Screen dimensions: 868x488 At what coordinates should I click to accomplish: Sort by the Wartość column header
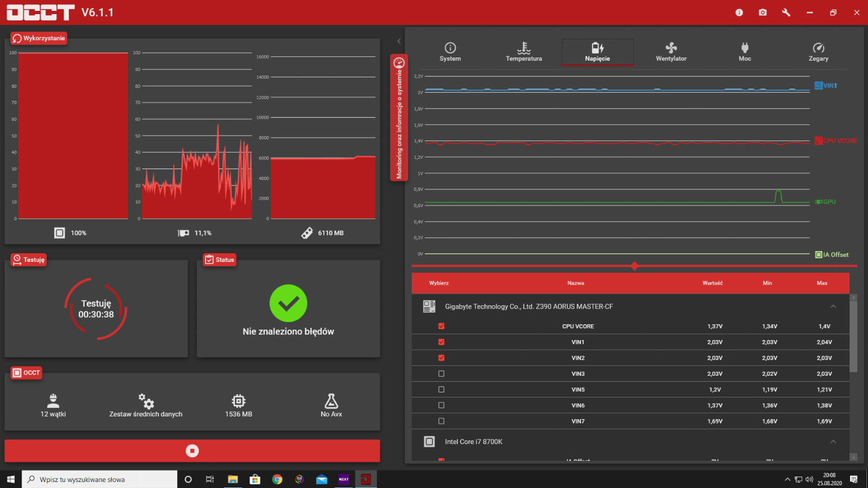point(713,283)
